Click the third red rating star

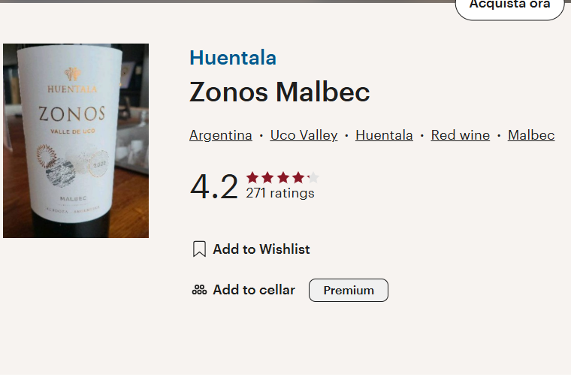[x=283, y=178]
